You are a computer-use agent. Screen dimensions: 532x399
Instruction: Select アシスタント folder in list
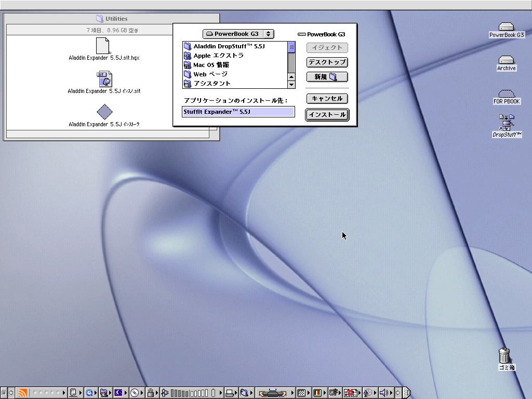(x=235, y=83)
